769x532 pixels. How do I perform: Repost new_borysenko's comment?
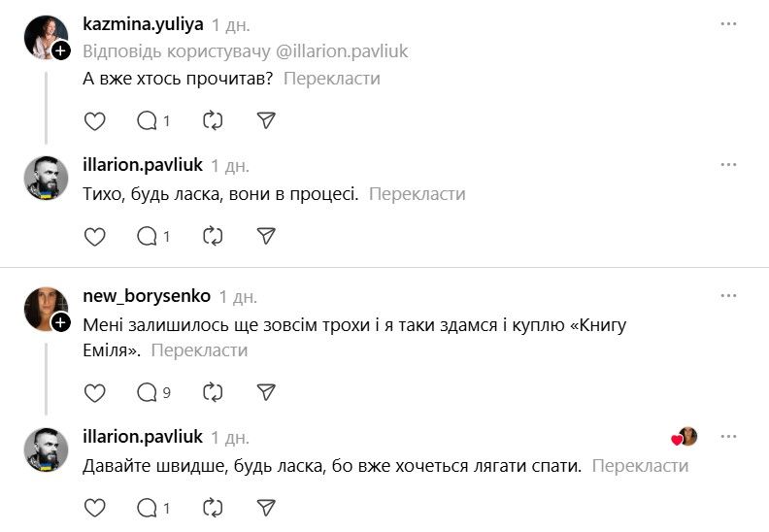pos(213,392)
